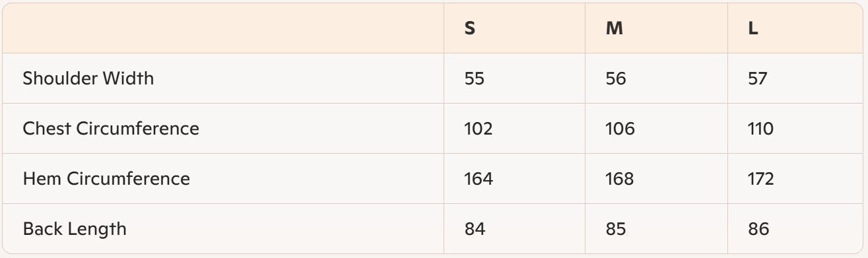Select the Chest Circumference row label
Screen dimensions: 868x258
coord(111,129)
